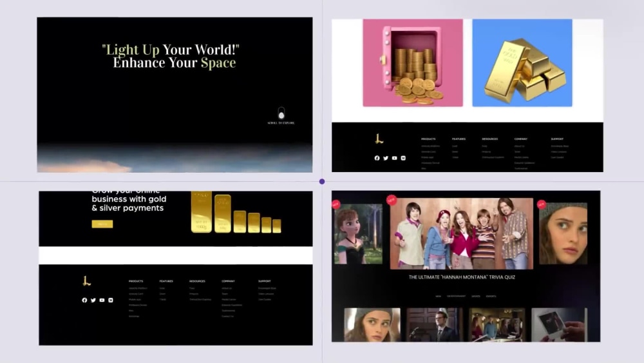Click RESOURCES heading in bottom-left footer
The image size is (644, 363).
[x=197, y=281]
